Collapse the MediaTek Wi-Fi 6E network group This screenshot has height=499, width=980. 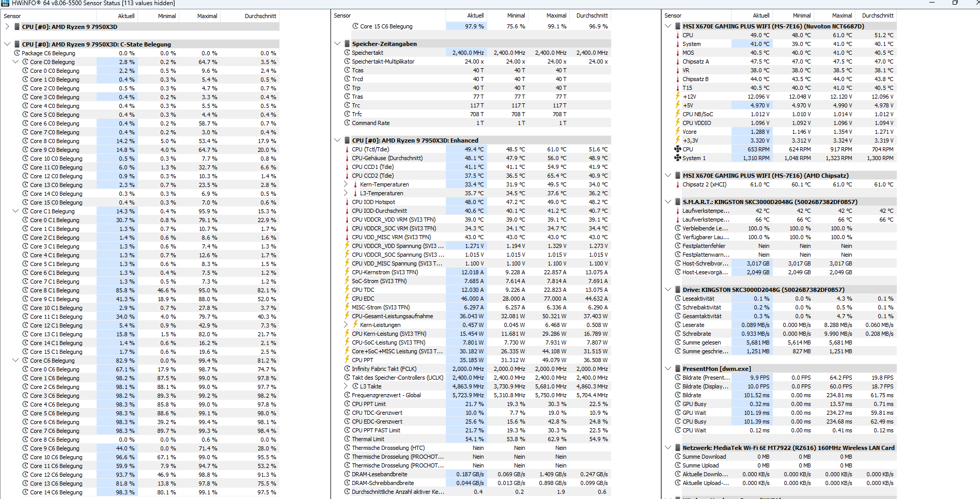668,447
